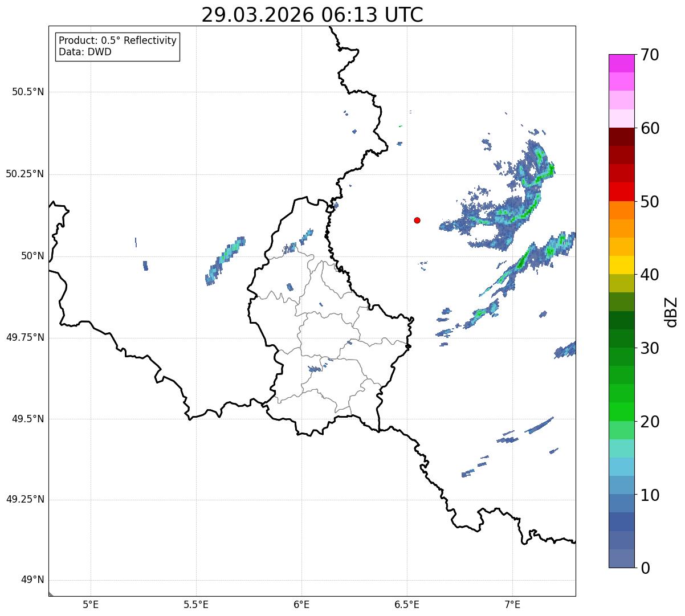
Task: Pick the bright green 20 dBZ band
Action: pos(618,411)
